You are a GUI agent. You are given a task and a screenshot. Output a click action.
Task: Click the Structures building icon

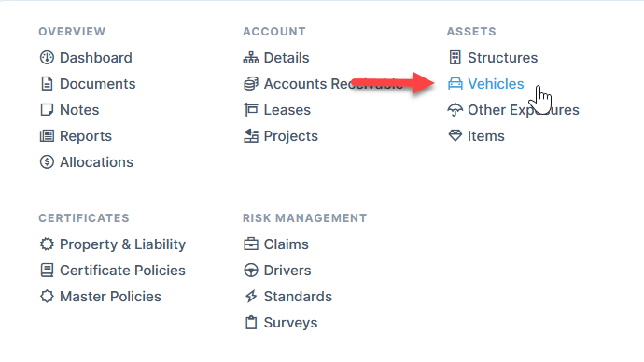pyautogui.click(x=455, y=58)
